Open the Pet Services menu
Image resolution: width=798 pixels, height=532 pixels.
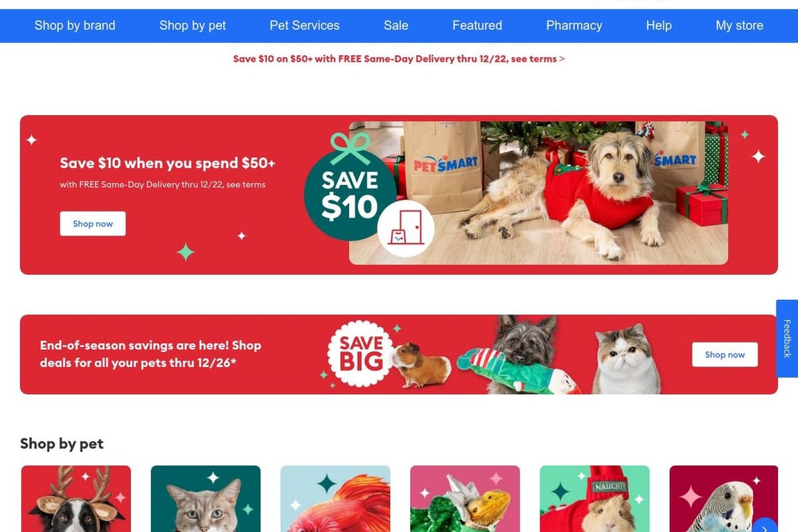(x=304, y=26)
